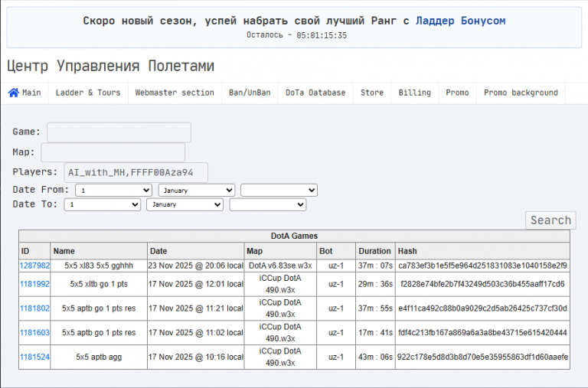Open the Store menu item

click(x=372, y=93)
